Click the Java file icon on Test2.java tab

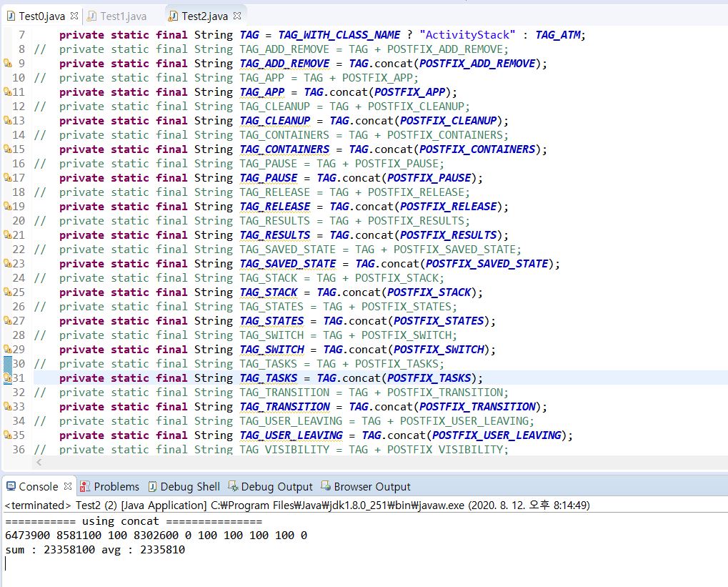click(173, 16)
